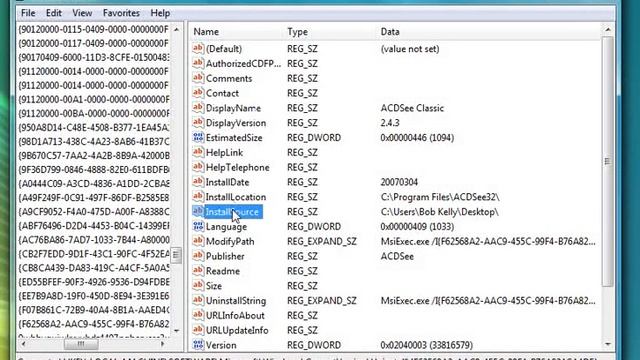Open the Help menu
640x360 pixels.
160,13
